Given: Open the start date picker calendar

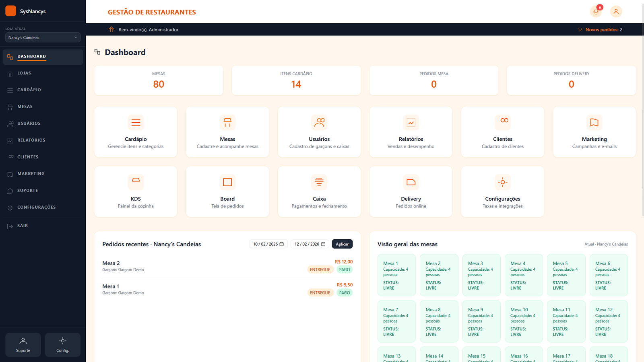Looking at the screenshot, I should [x=281, y=244].
